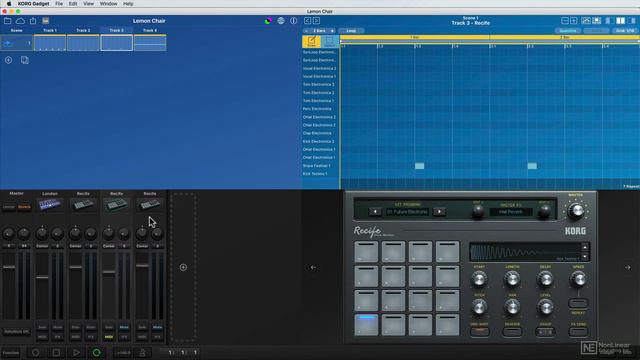Image resolution: width=640 pixels, height=360 pixels.
Task: Click the Master channel volume fader
Action: tap(9, 267)
